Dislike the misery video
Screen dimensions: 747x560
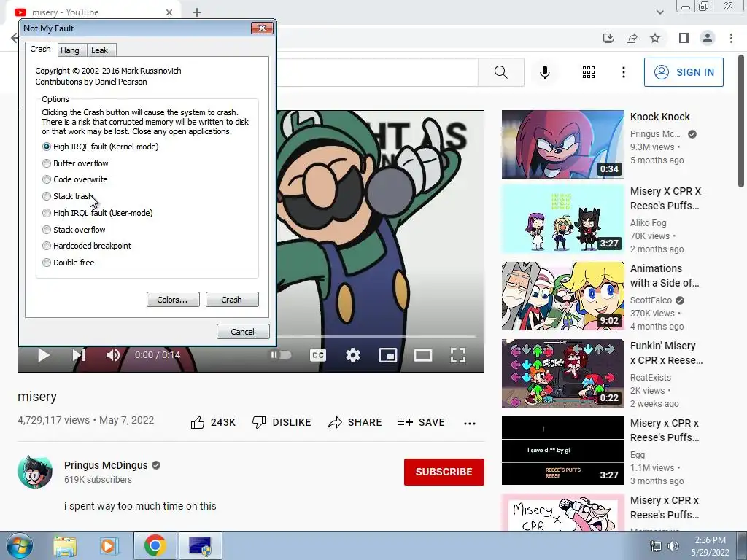[x=282, y=422]
